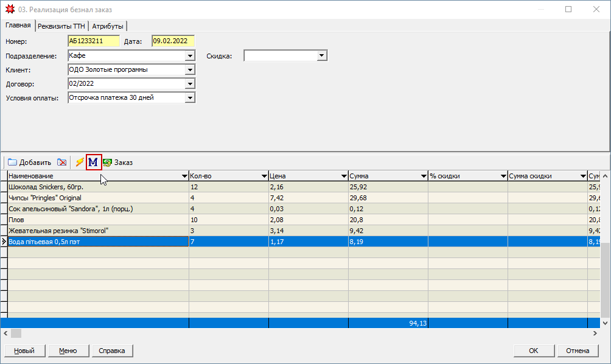Click into the Номер input field
611x364 pixels.
pyautogui.click(x=94, y=41)
